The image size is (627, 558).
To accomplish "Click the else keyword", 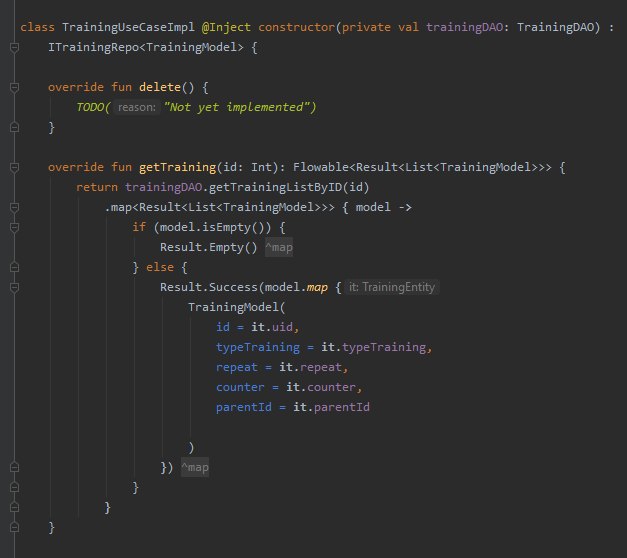I will click(160, 267).
